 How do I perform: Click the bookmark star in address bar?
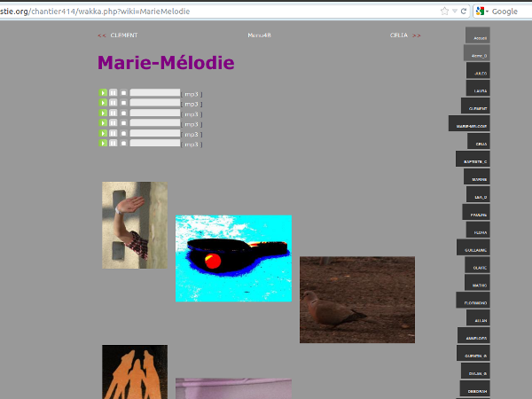coord(444,12)
